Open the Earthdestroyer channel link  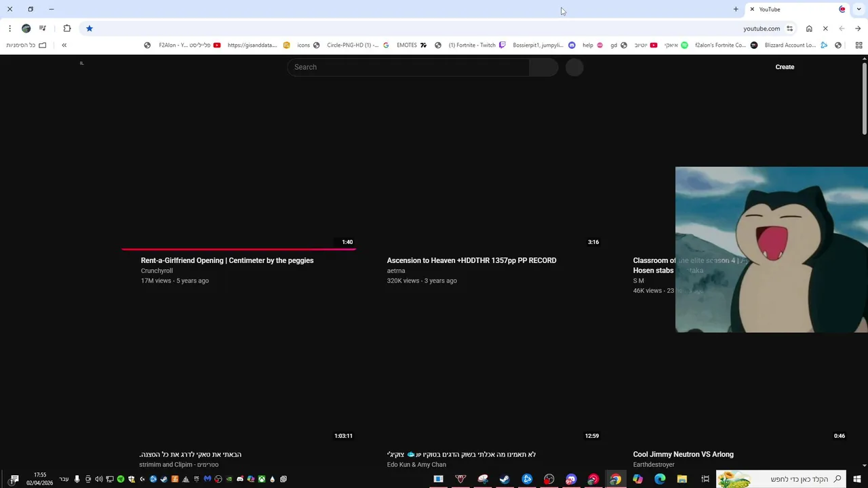654,464
